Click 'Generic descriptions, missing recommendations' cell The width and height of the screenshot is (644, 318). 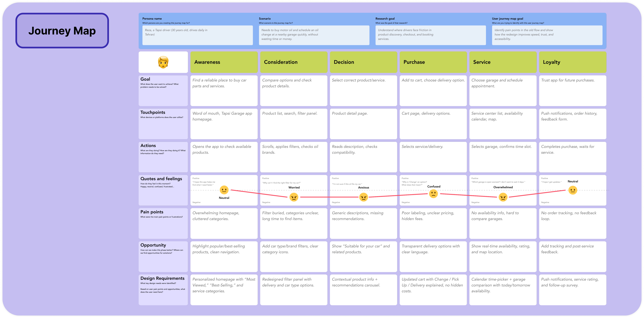363,224
